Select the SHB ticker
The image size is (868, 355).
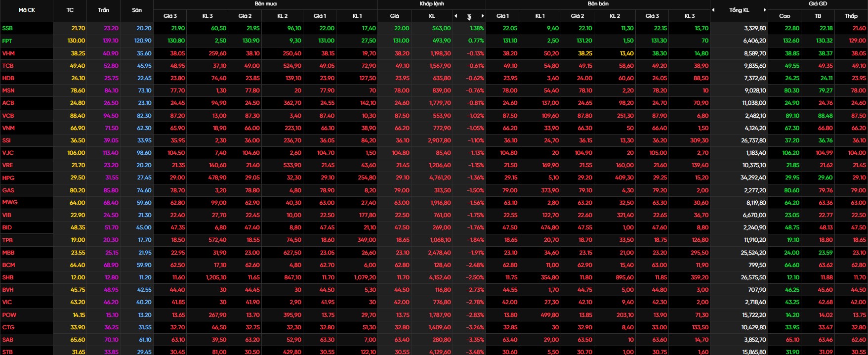(x=8, y=277)
